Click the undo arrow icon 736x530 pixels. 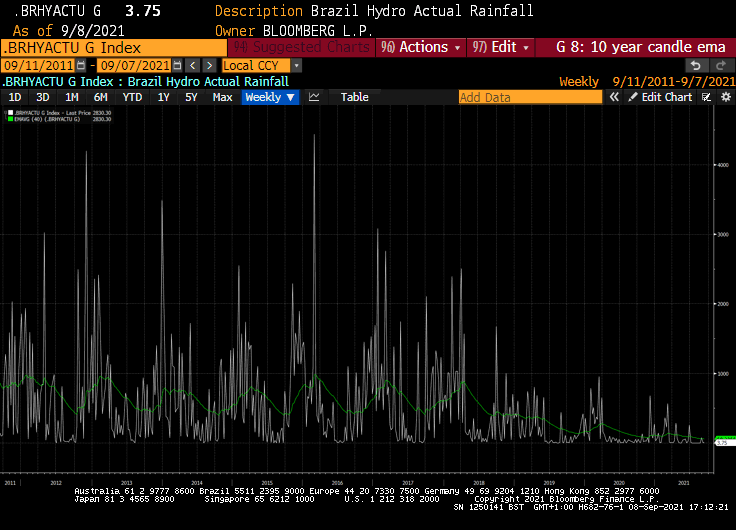pos(696,65)
